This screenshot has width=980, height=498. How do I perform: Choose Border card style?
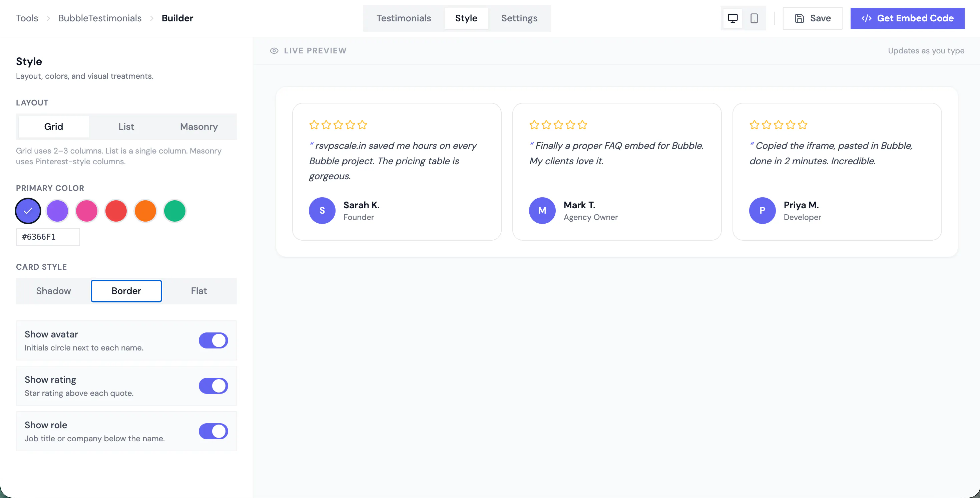pos(126,291)
